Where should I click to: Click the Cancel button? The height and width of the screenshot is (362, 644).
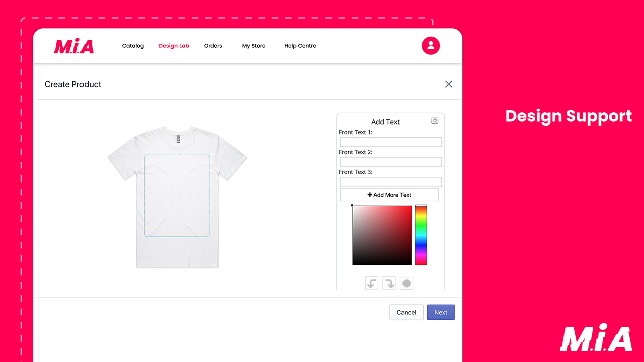[x=406, y=312]
